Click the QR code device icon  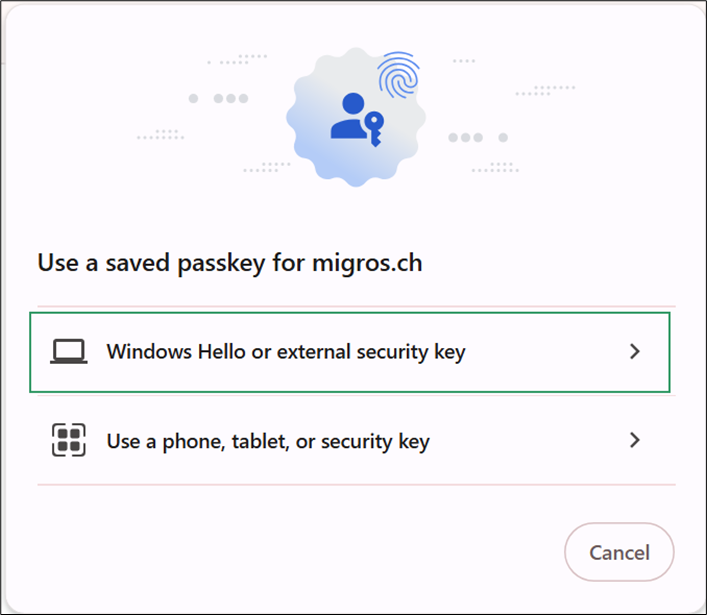pyautogui.click(x=69, y=440)
